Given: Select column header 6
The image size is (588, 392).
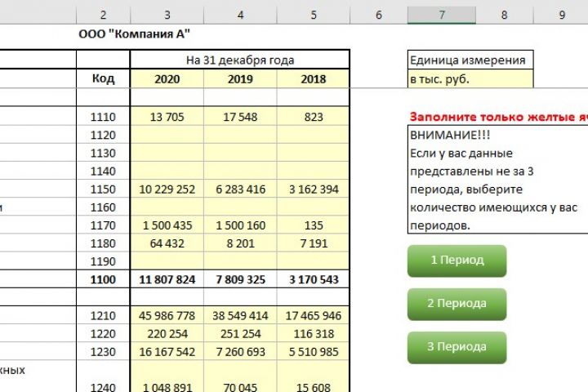Looking at the screenshot, I should 379,15.
